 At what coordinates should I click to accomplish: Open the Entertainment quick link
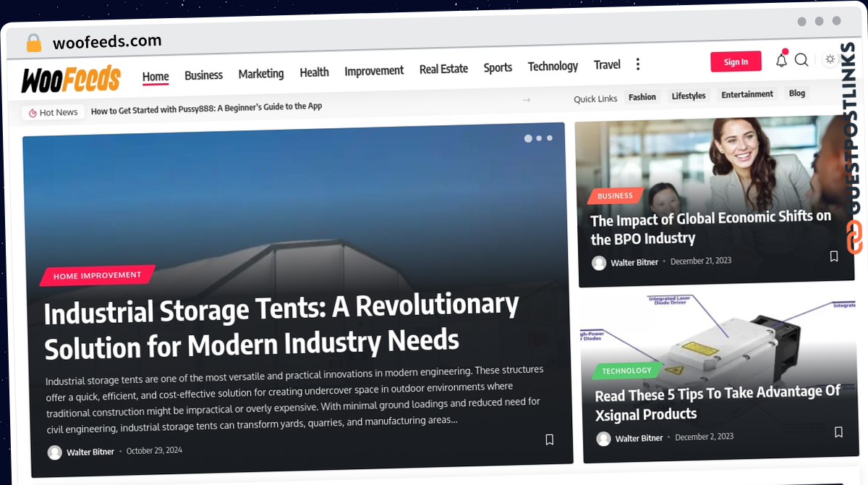[747, 94]
